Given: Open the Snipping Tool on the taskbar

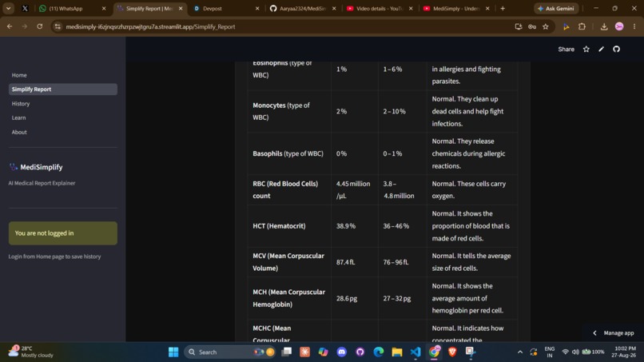Looking at the screenshot, I should 471,352.
